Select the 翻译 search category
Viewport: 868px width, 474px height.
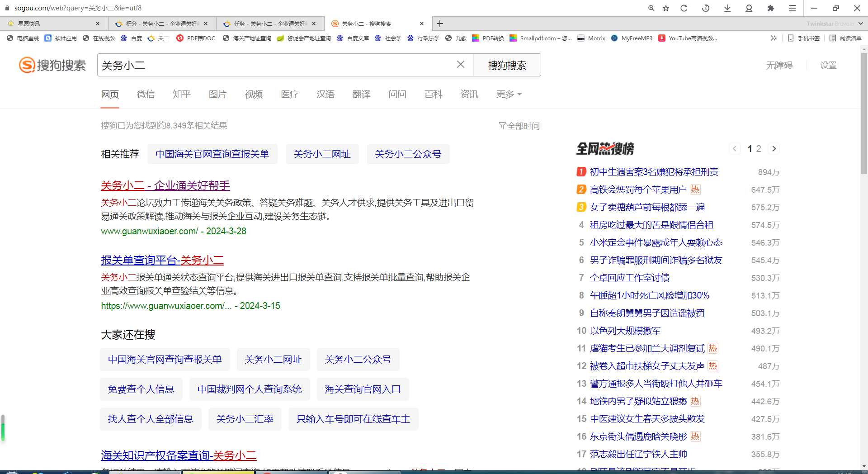(362, 94)
